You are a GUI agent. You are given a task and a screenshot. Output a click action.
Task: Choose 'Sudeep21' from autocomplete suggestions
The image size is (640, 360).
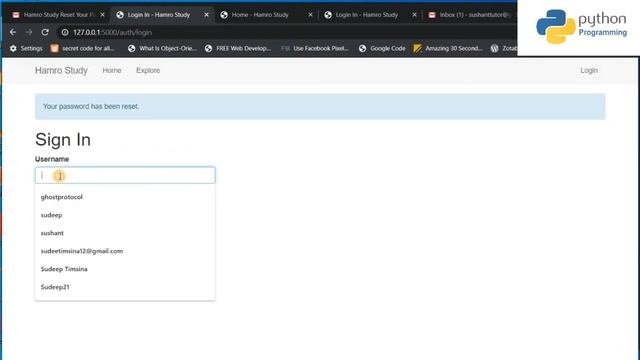tap(125, 287)
